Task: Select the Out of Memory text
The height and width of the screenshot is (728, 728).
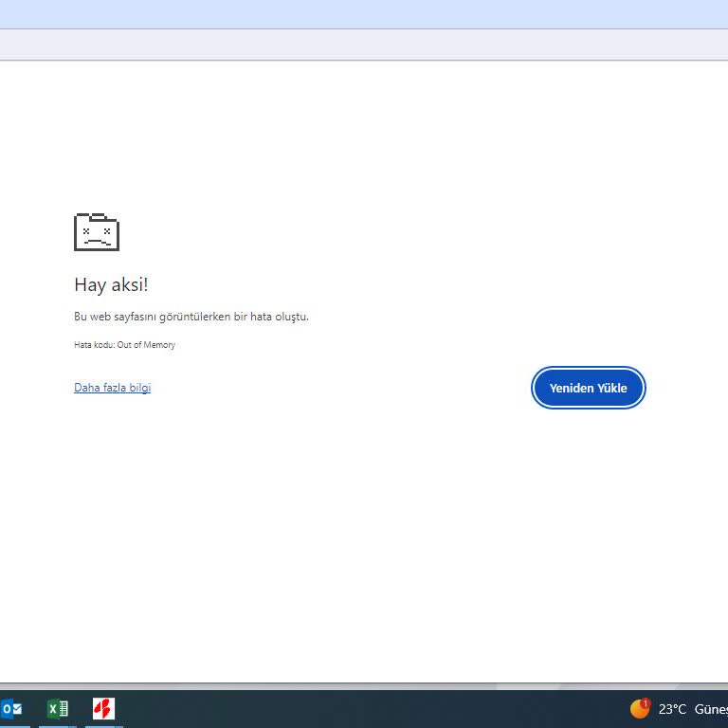Action: pyautogui.click(x=146, y=345)
